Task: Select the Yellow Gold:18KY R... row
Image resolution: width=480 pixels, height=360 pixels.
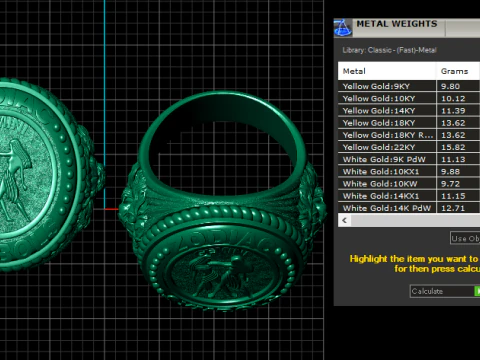Action: [x=409, y=135]
